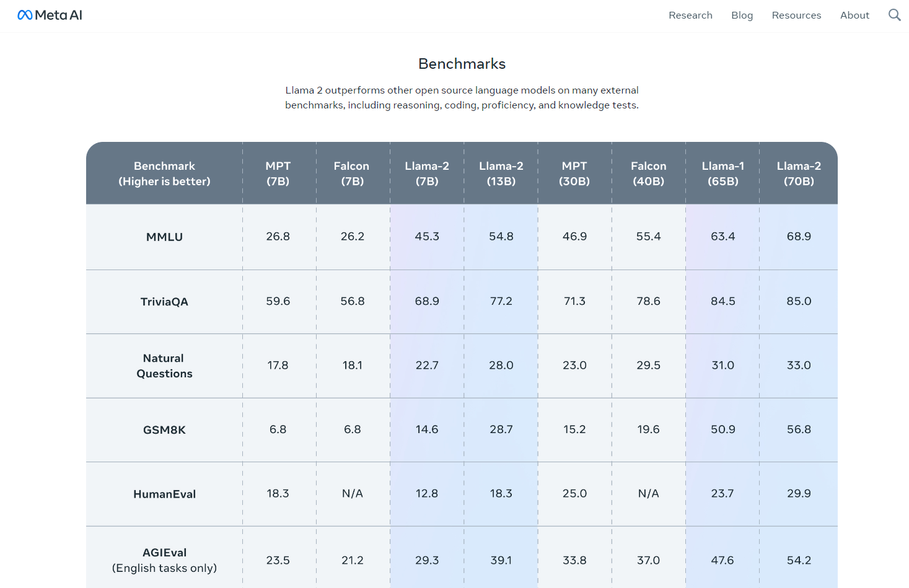909x588 pixels.
Task: Click the MMLU Llama-2 70B score
Action: pos(799,237)
